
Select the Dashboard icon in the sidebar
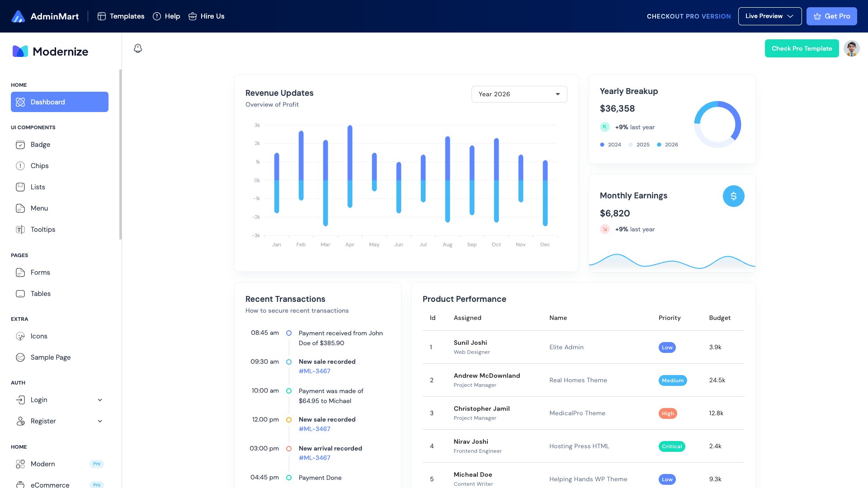pyautogui.click(x=21, y=102)
